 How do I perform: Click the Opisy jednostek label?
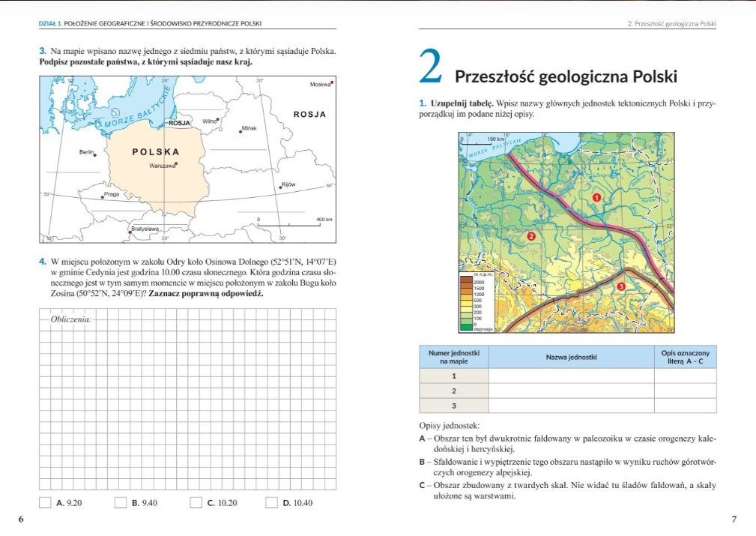[450, 426]
